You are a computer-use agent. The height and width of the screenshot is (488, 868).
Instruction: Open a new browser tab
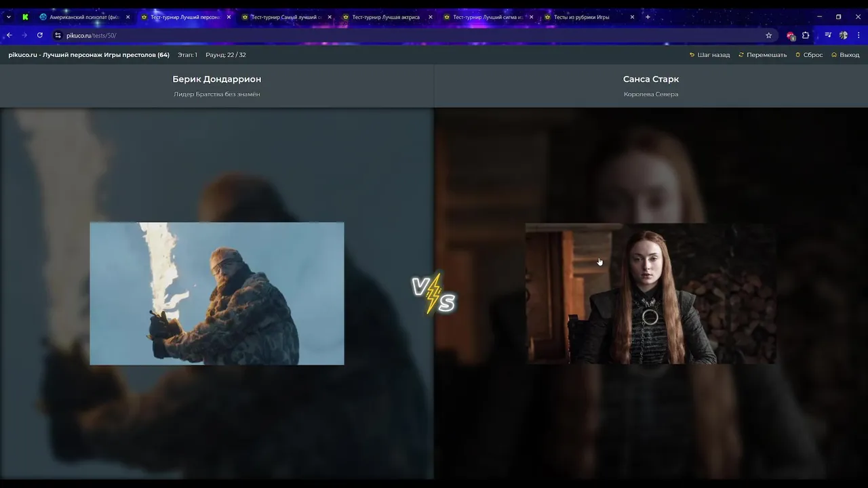(x=648, y=17)
